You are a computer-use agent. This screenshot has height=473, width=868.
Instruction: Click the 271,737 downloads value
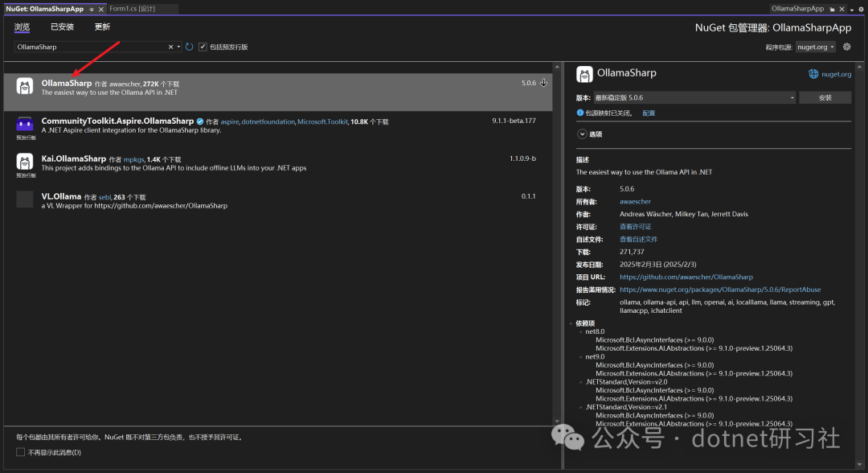632,252
